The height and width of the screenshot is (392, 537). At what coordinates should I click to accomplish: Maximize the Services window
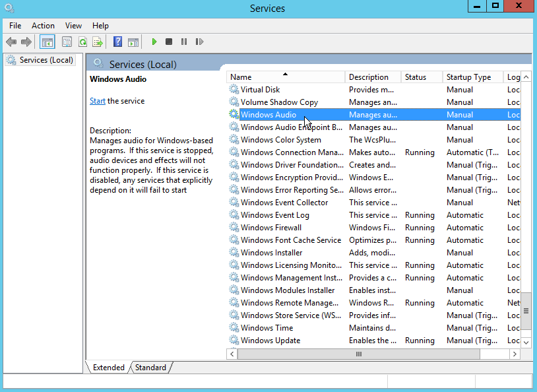click(495, 5)
